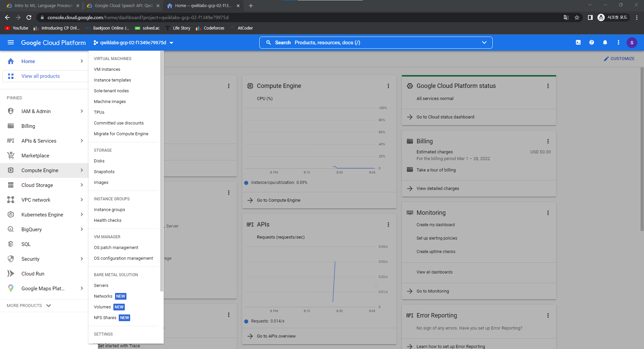Follow Go to APIs overview link
Image resolution: width=644 pixels, height=349 pixels.
tap(276, 336)
